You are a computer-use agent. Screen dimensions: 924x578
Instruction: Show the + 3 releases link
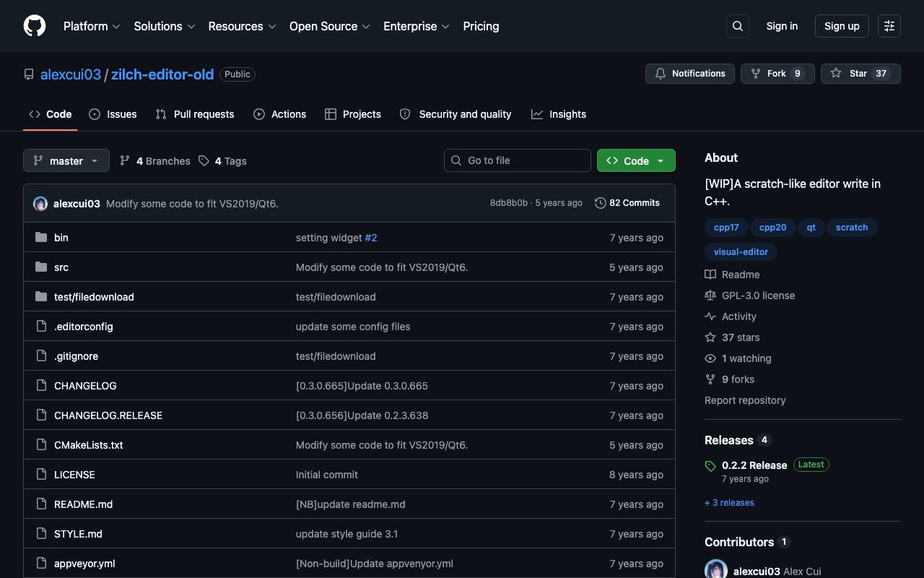(729, 503)
